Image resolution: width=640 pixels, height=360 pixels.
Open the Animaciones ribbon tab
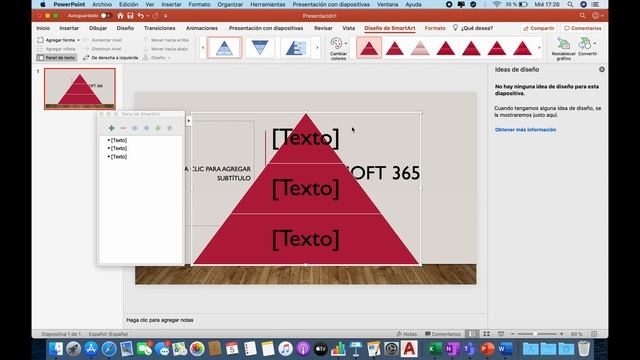(202, 28)
